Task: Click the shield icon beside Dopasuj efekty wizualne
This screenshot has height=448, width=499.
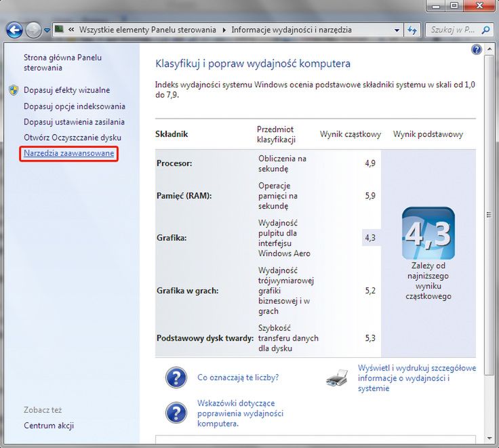Action: click(x=14, y=90)
